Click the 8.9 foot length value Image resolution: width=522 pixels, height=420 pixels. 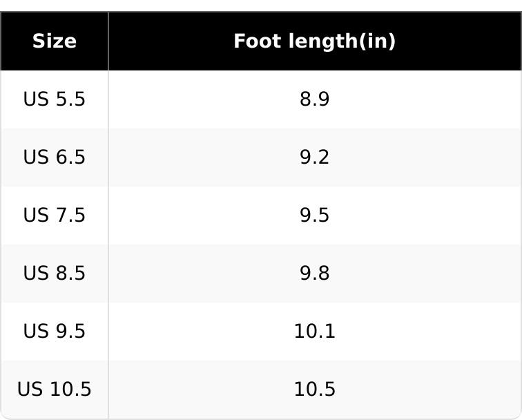pos(315,99)
